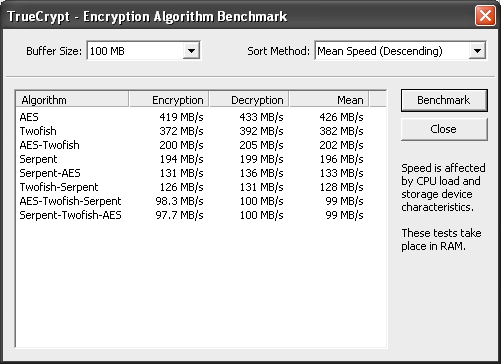Open the Buffer Size dropdown arrow

tap(191, 51)
